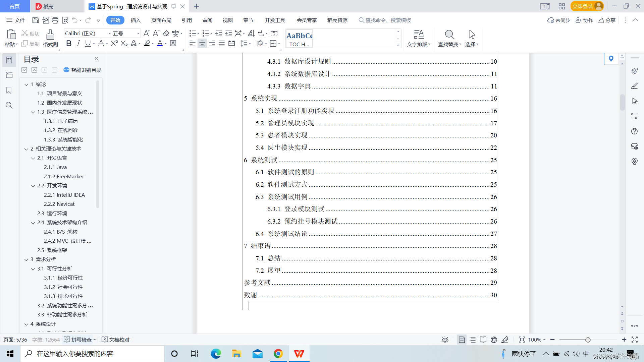
Task: Switch to eye protection mode icon
Action: 445,340
